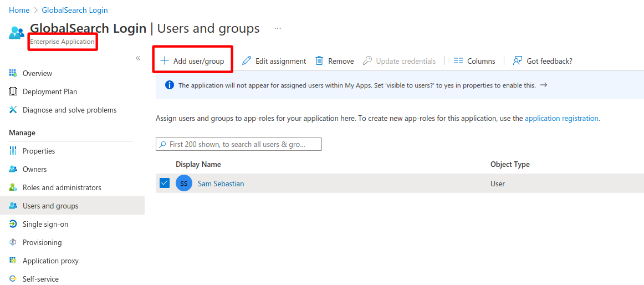Click the Edit assignment button
Image resolution: width=644 pixels, height=285 pixels.
pyautogui.click(x=274, y=61)
